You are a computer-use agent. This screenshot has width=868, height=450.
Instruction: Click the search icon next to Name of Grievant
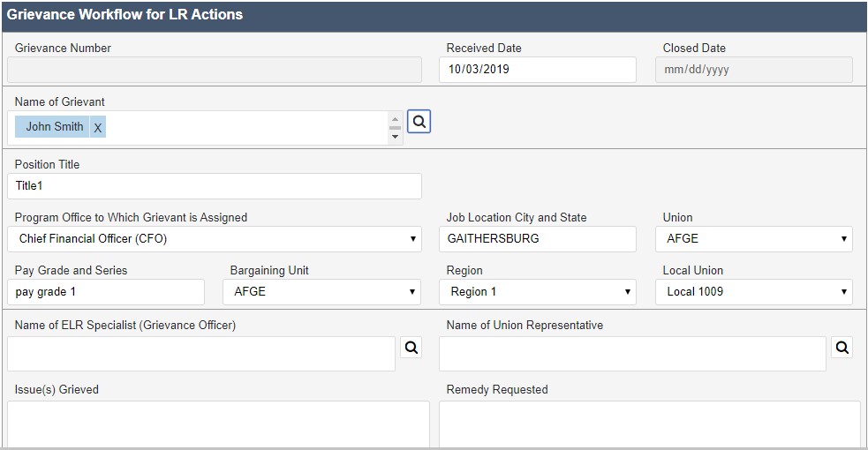point(419,122)
